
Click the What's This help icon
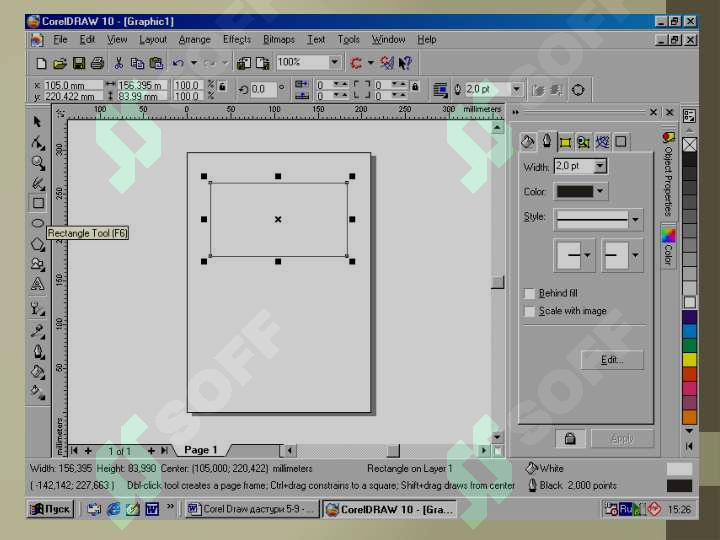[405, 63]
